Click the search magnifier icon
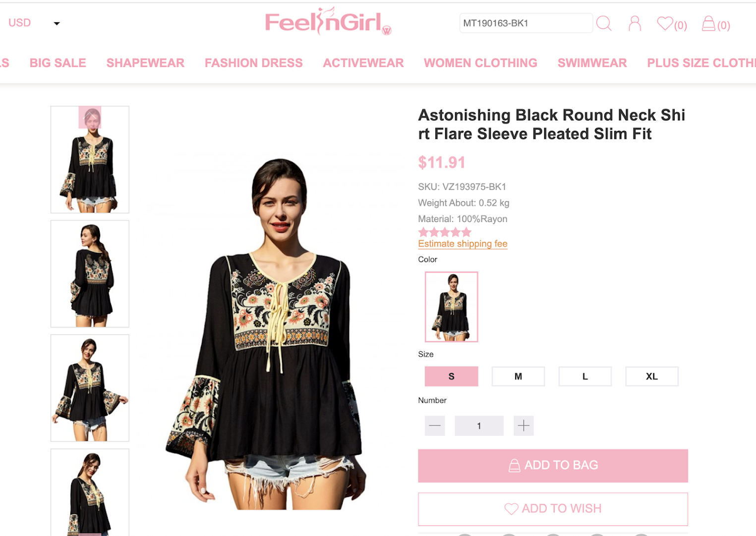This screenshot has width=756, height=536. (x=603, y=23)
